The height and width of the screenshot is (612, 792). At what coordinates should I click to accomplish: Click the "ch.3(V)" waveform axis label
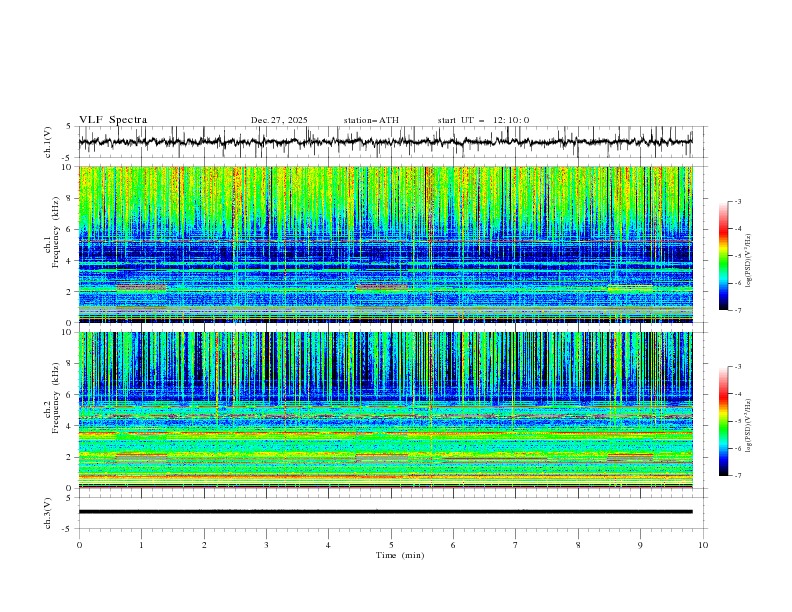coord(48,512)
